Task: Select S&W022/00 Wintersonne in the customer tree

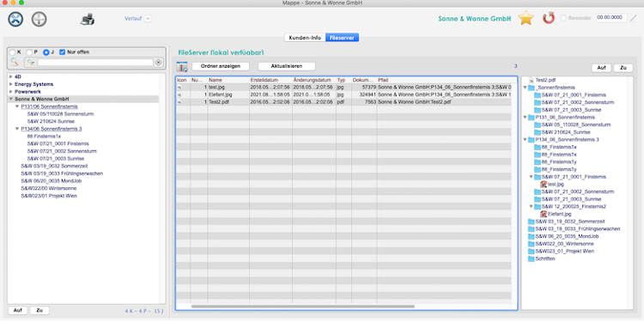Action: point(48,188)
